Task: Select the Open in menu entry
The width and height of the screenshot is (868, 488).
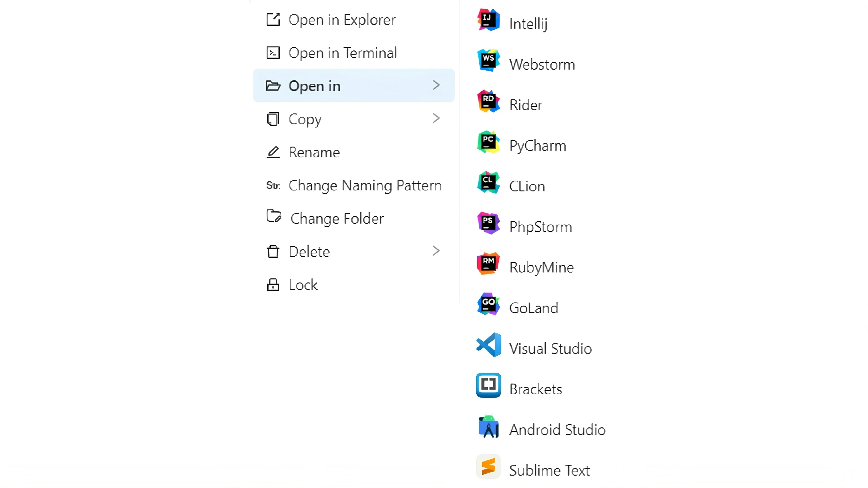Action: point(354,86)
